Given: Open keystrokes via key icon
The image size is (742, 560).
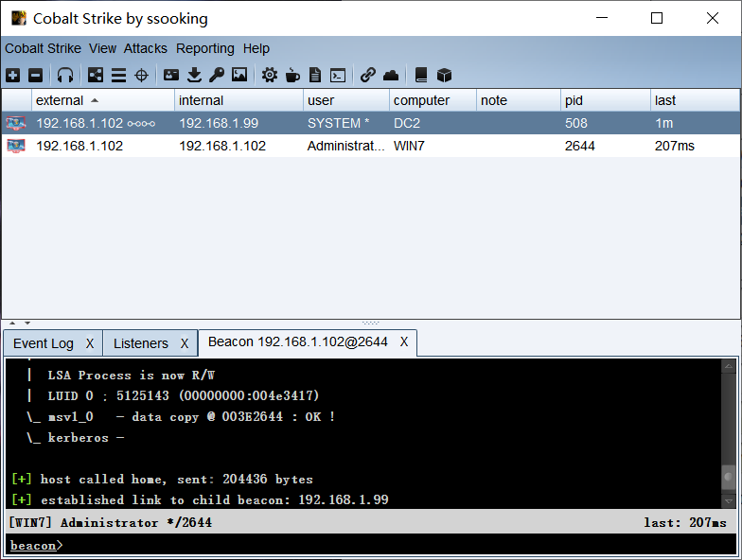Looking at the screenshot, I should (x=216, y=75).
